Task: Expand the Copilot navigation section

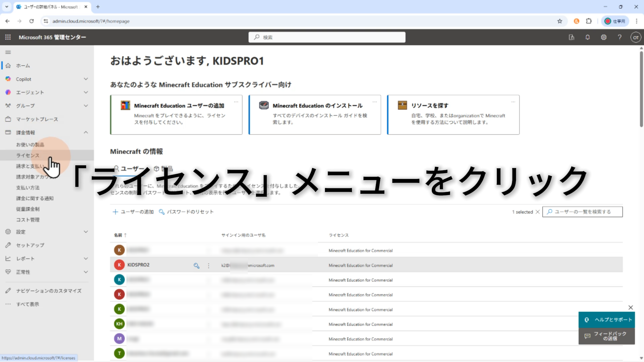Action: [86, 79]
